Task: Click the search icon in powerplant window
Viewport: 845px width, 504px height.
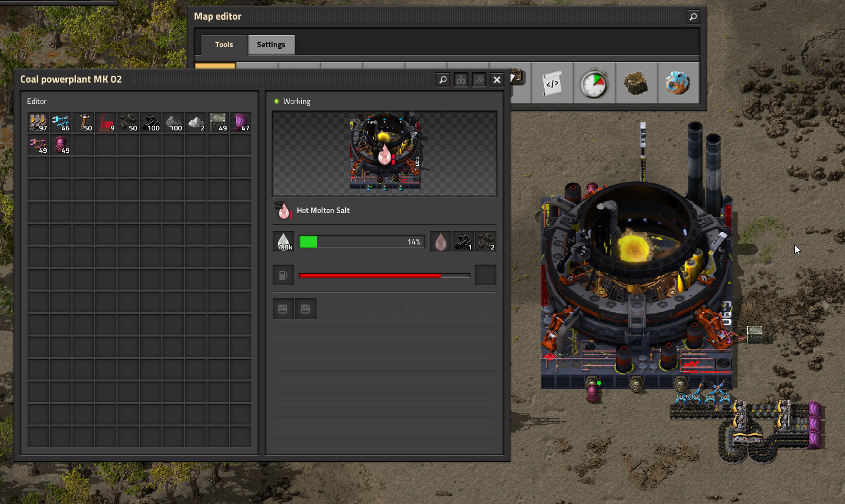Action: click(443, 80)
